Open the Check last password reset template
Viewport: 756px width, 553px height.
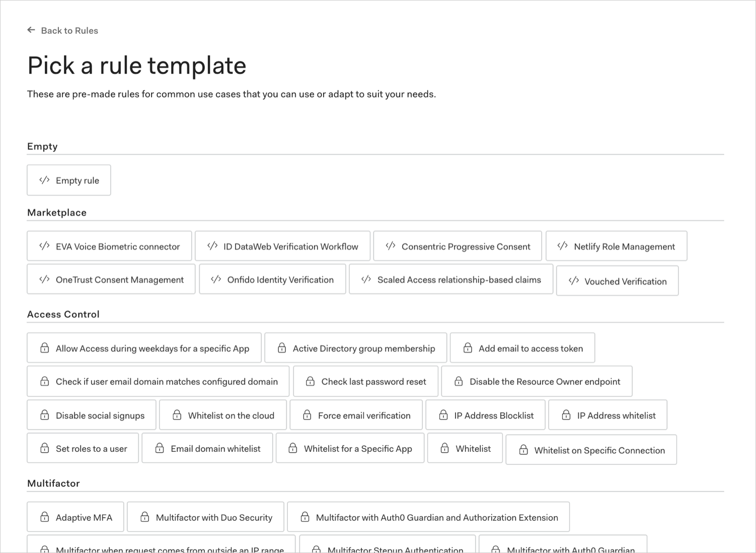coord(365,381)
